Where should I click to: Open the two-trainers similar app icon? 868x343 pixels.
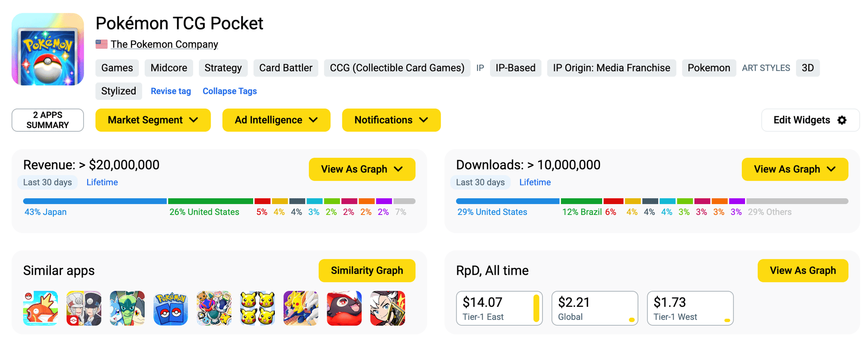pyautogui.click(x=84, y=308)
